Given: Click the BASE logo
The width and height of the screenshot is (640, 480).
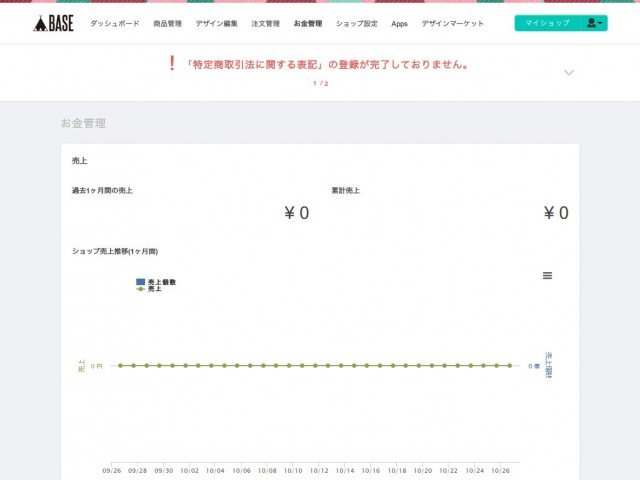Looking at the screenshot, I should (x=53, y=24).
